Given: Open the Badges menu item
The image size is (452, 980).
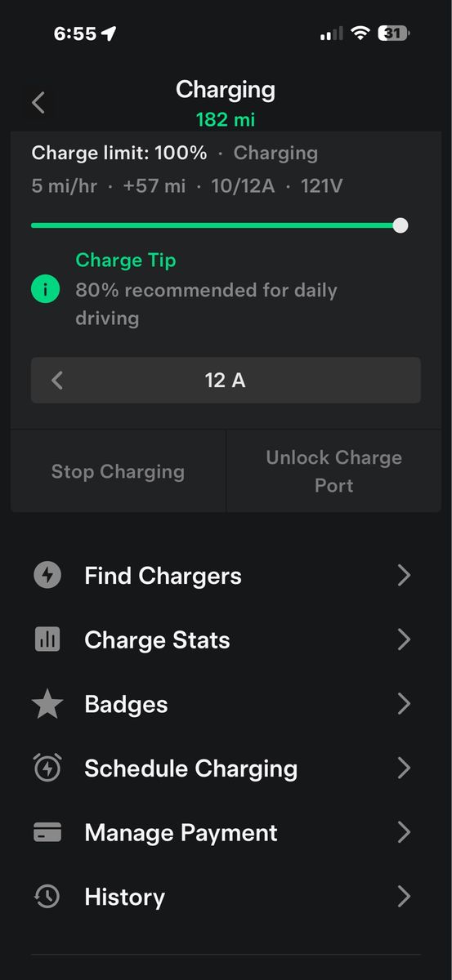Looking at the screenshot, I should point(226,704).
